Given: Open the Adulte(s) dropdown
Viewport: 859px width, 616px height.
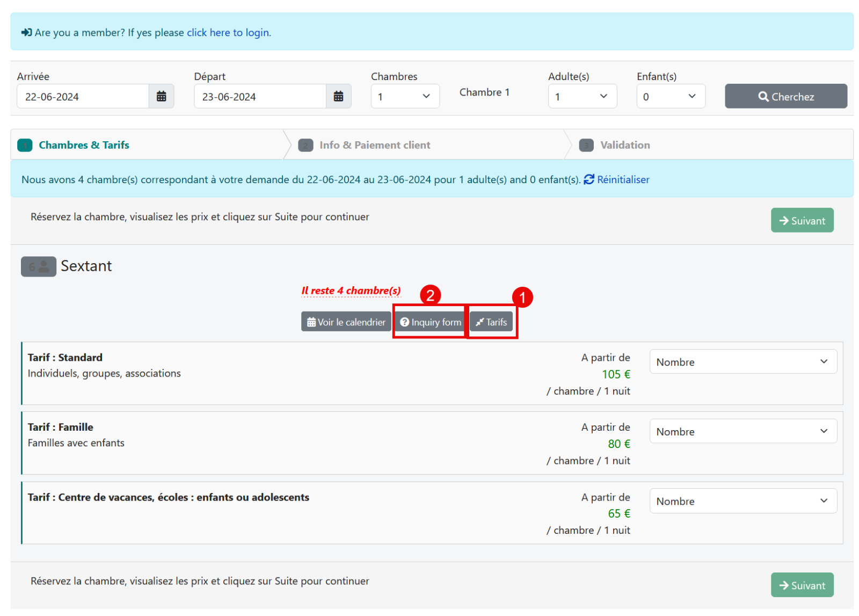Looking at the screenshot, I should [582, 97].
